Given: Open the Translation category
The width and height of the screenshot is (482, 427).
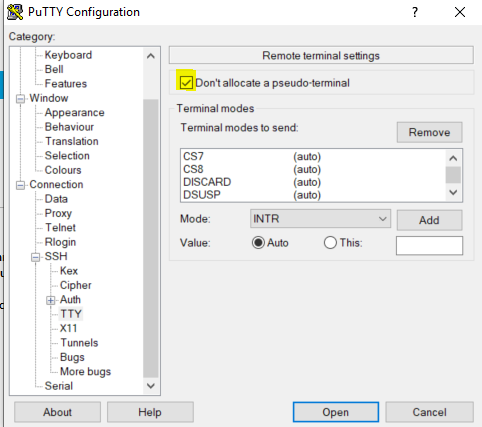Looking at the screenshot, I should (x=72, y=141).
